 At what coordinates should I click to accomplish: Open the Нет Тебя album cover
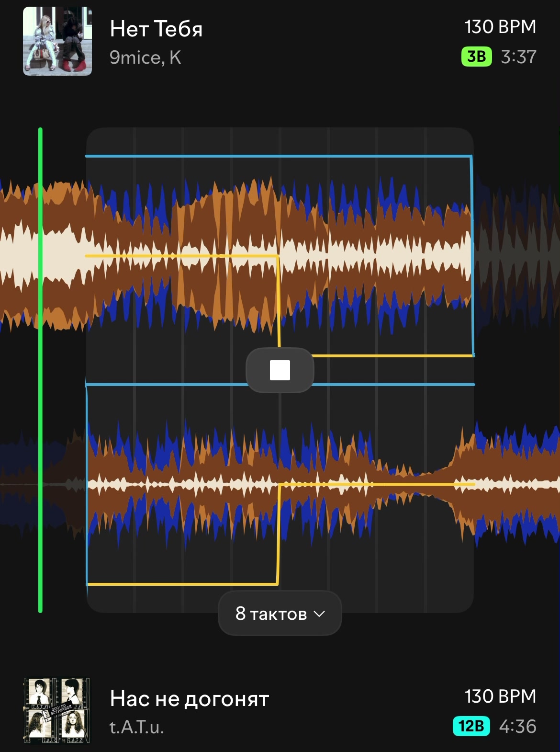tap(57, 41)
